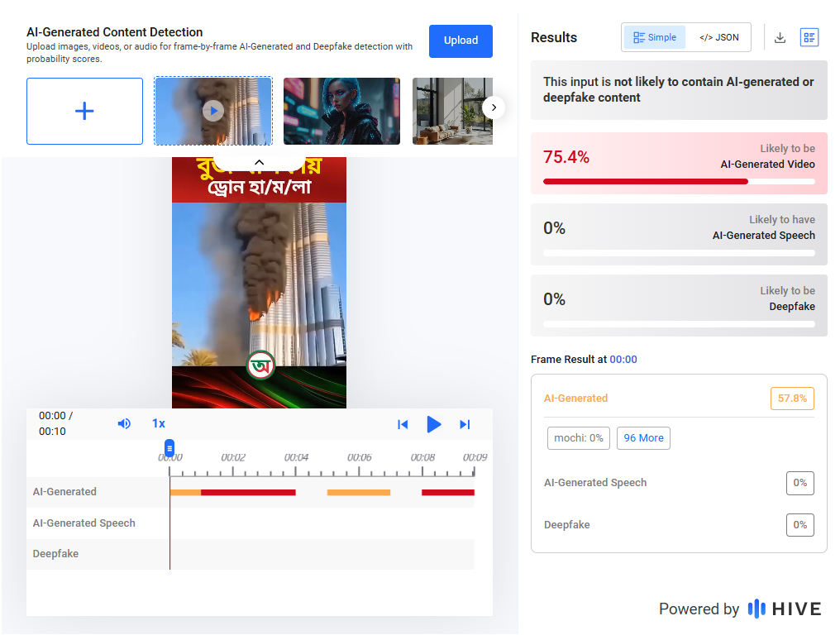Switch to Simple results view
The height and width of the screenshot is (635, 840).
[x=655, y=37]
